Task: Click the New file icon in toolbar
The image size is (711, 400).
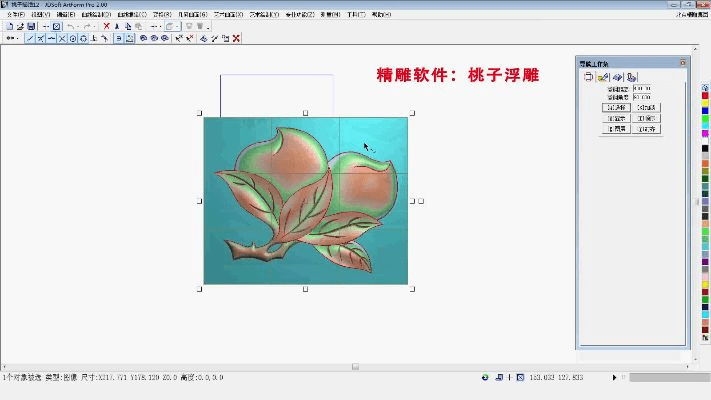Action: (x=8, y=26)
